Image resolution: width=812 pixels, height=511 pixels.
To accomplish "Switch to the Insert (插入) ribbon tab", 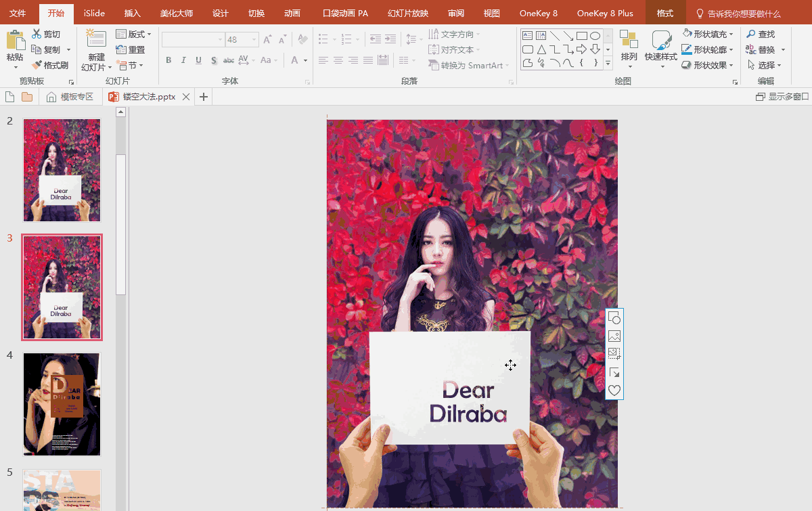I will click(x=133, y=14).
